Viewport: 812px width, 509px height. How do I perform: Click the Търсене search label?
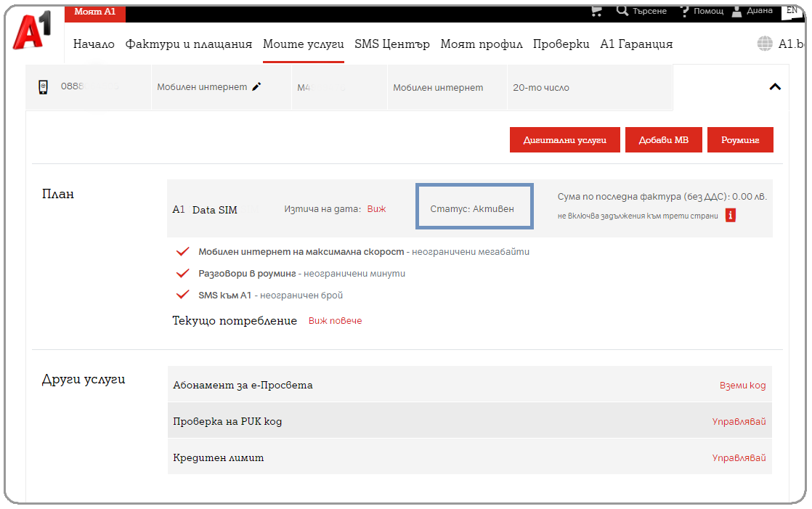click(649, 11)
